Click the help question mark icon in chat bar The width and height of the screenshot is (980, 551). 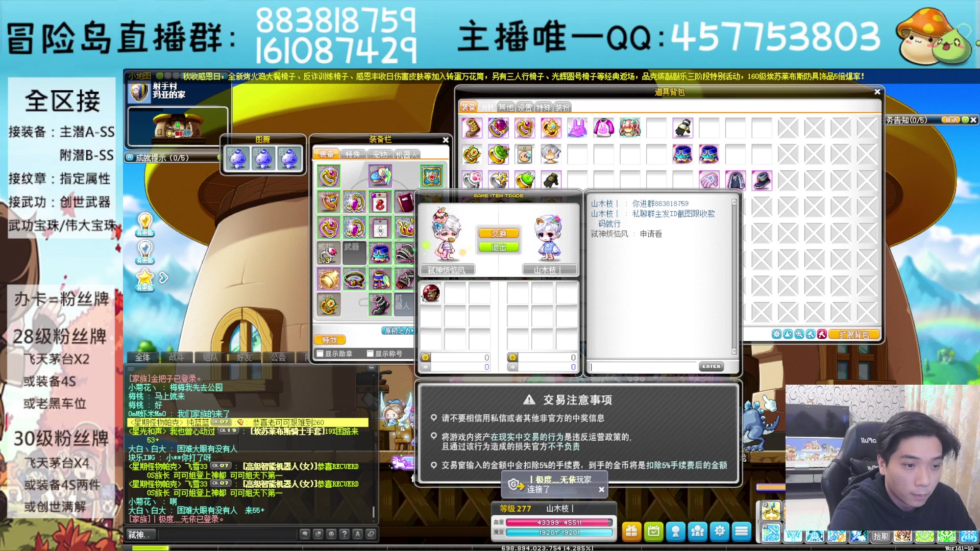coord(345,534)
